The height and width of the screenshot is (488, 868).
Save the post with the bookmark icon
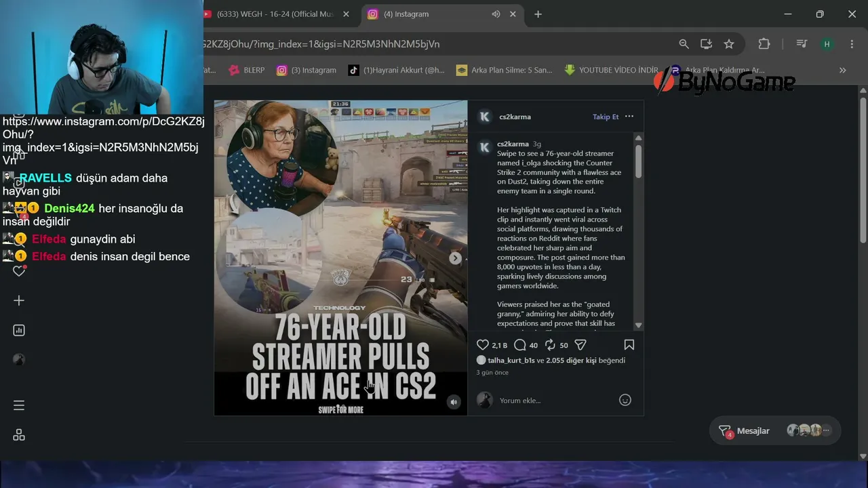pyautogui.click(x=629, y=345)
